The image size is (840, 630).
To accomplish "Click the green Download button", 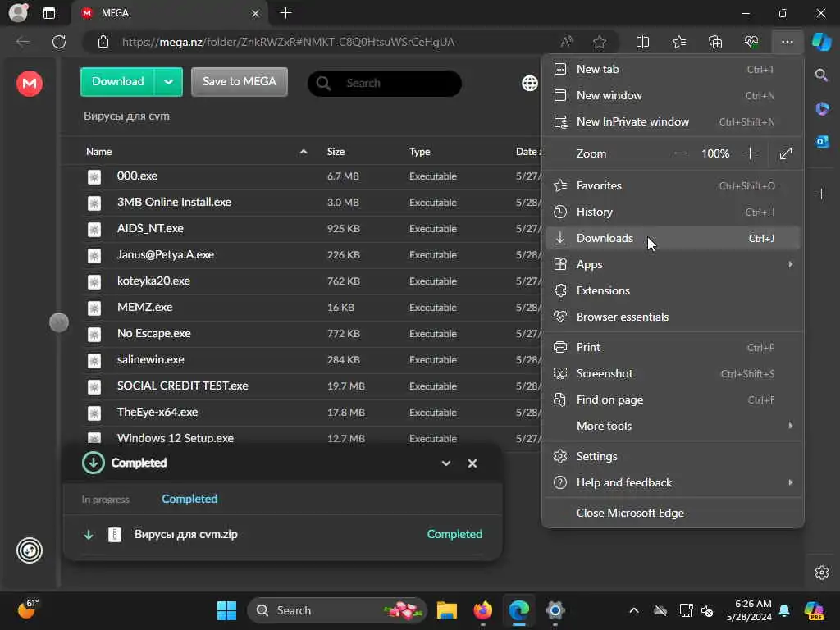I will tap(117, 82).
